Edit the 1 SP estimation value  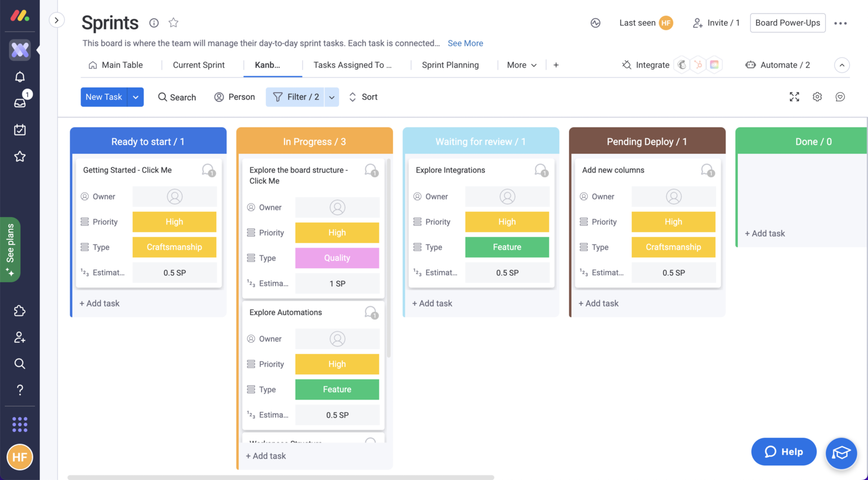pos(337,283)
